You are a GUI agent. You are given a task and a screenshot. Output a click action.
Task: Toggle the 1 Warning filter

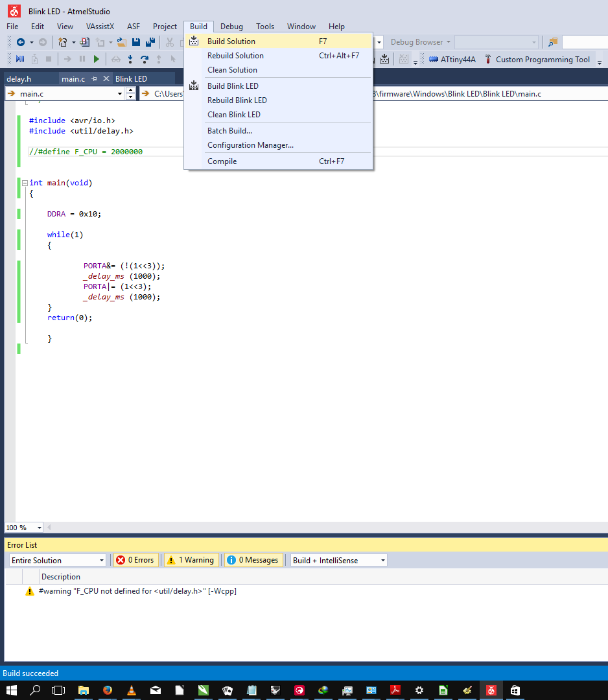tap(191, 560)
